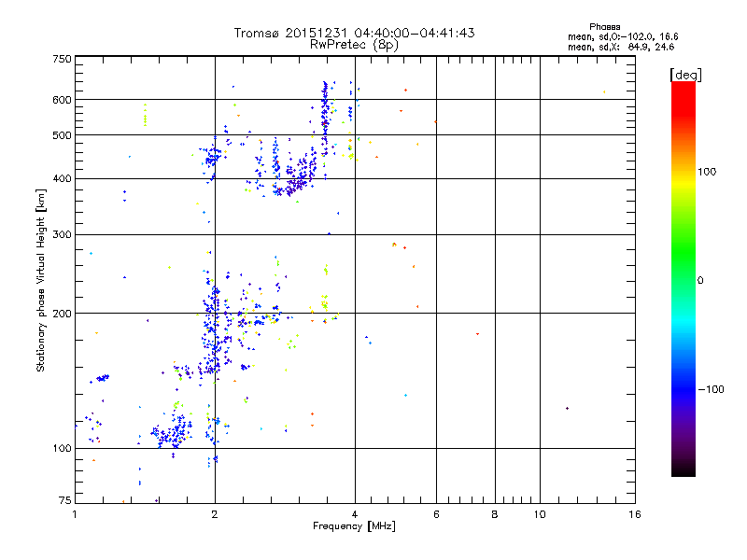
Task: Click the y-axis label "75"
Action: point(65,500)
